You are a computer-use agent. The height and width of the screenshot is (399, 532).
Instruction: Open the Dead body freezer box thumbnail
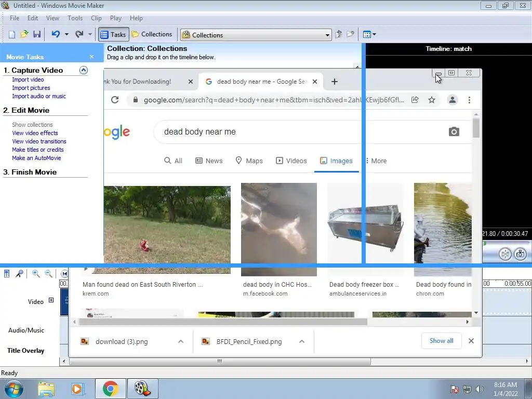(x=365, y=229)
